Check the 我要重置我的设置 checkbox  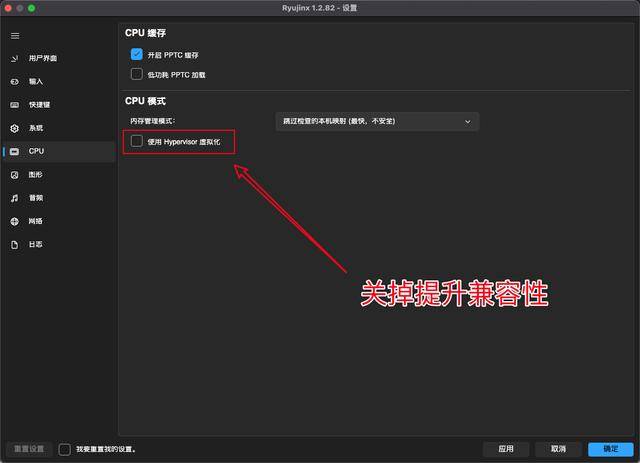[64, 450]
